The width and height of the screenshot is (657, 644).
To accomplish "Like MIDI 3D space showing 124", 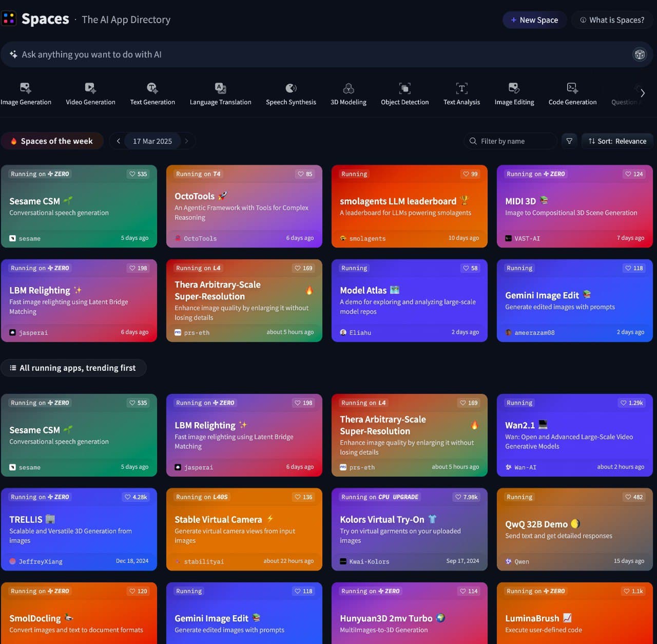I will [x=634, y=174].
